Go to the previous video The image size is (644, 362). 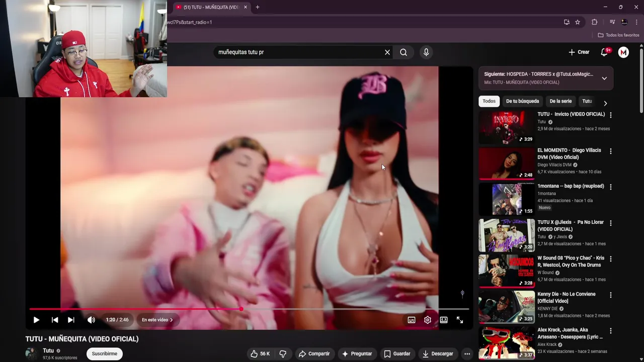[x=55, y=320]
